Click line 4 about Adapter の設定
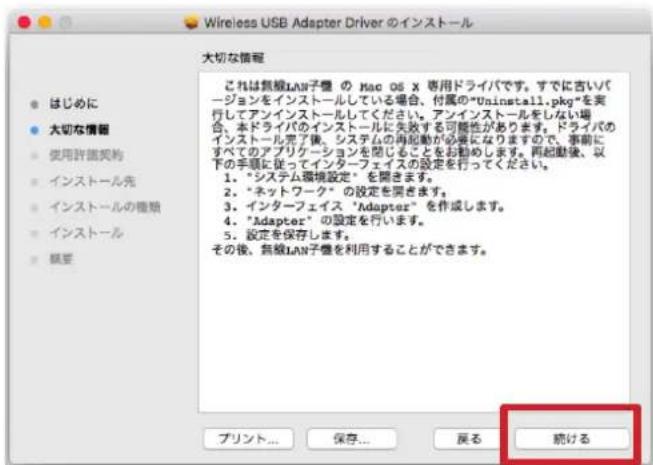The width and height of the screenshot is (653, 465). coord(324,221)
